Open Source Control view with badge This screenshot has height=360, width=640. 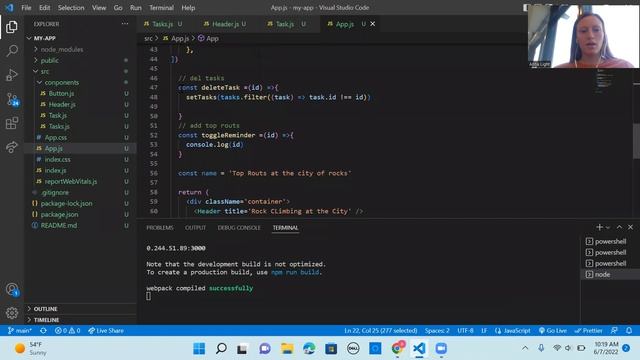tap(12, 99)
